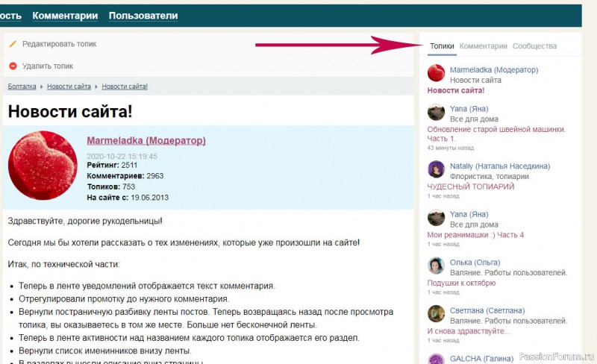Screen dimensions: 597x364
Task: Click Здравствуйте, дорогие рукодельницы! paragraph
Action: (x=85, y=221)
